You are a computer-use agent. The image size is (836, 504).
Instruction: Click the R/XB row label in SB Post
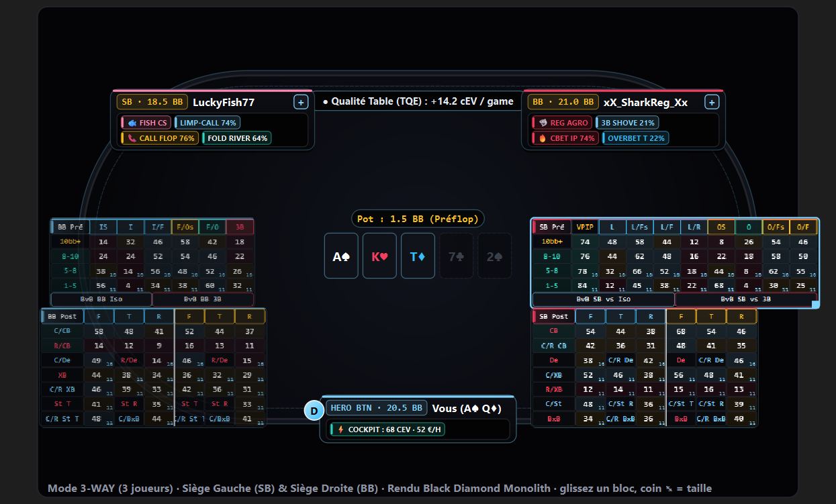[554, 389]
